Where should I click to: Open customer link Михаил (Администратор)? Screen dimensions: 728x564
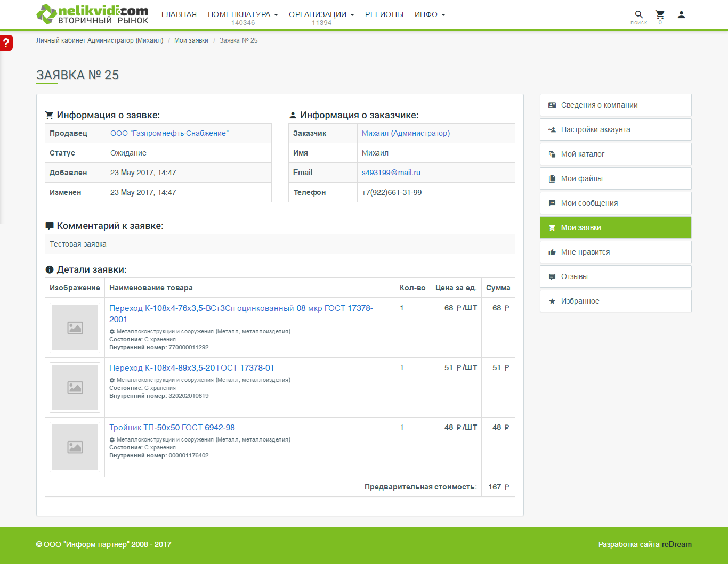[406, 133]
